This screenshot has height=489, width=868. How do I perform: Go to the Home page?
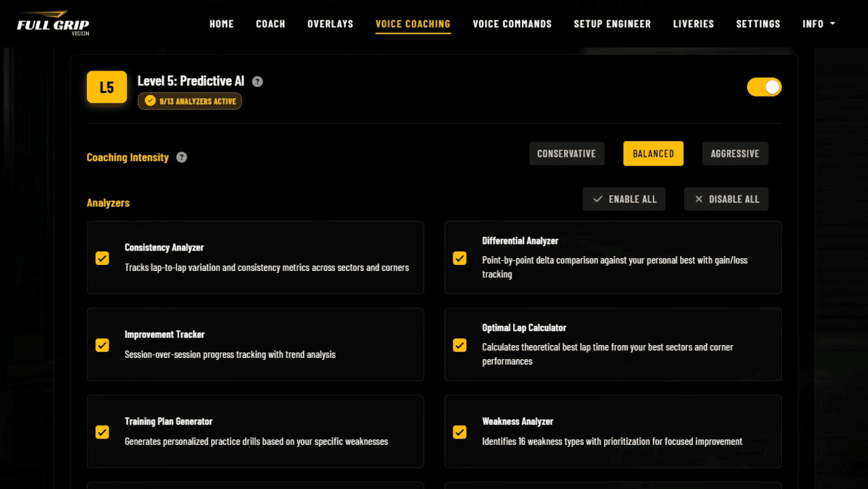coord(221,24)
